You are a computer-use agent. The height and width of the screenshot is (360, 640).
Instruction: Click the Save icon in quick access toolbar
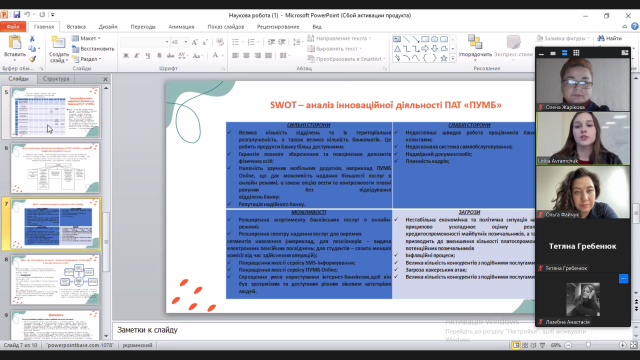pos(16,15)
